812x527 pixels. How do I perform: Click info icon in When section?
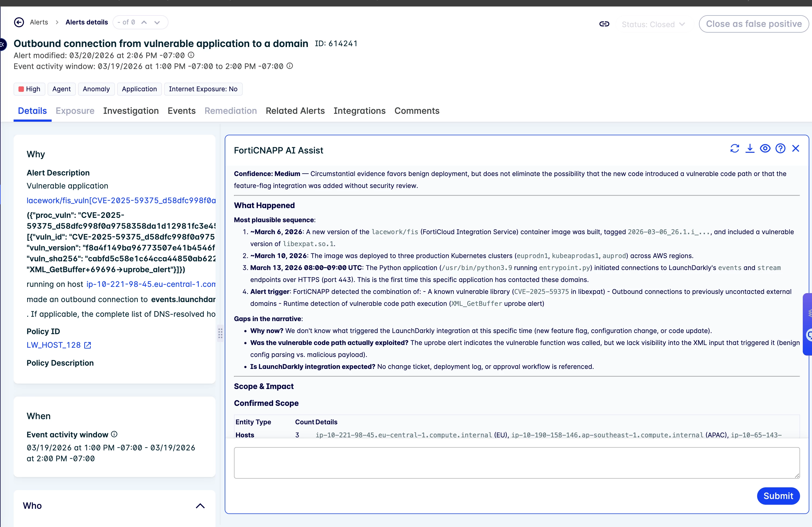click(114, 434)
